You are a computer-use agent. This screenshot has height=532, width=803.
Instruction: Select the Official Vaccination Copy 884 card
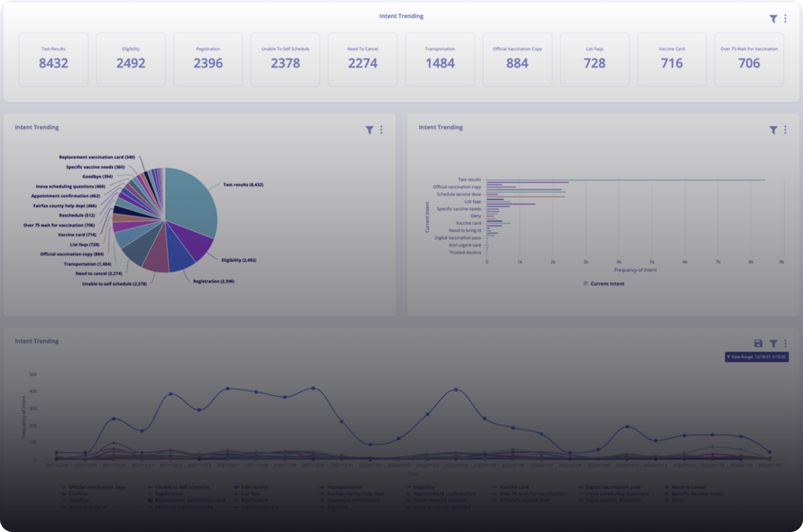coord(517,59)
